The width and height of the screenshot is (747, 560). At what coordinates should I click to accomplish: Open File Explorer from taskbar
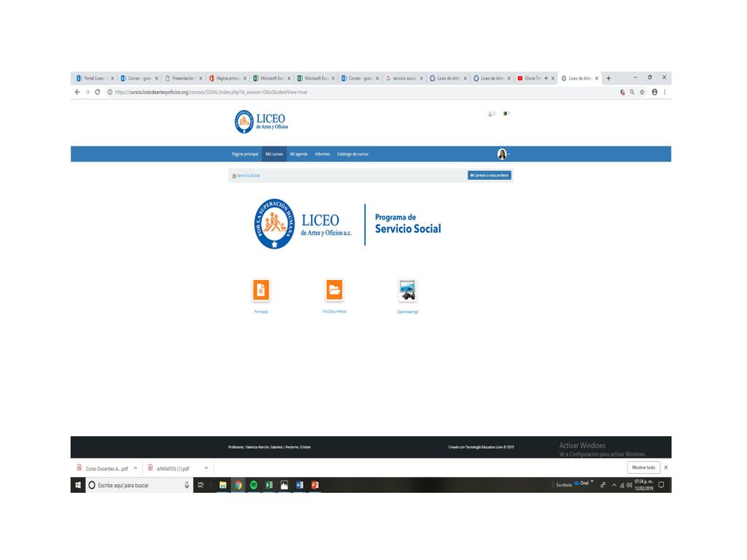[222, 485]
